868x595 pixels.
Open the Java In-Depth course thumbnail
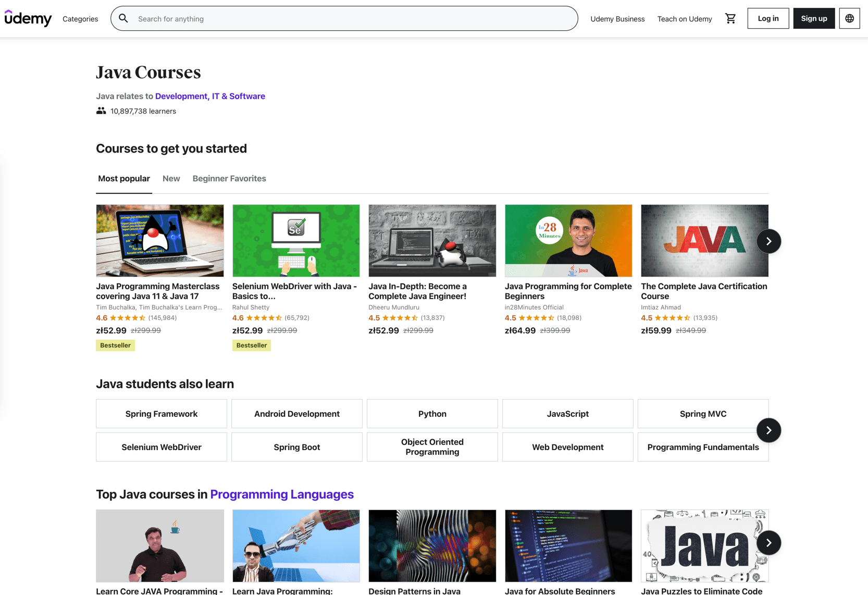point(432,241)
